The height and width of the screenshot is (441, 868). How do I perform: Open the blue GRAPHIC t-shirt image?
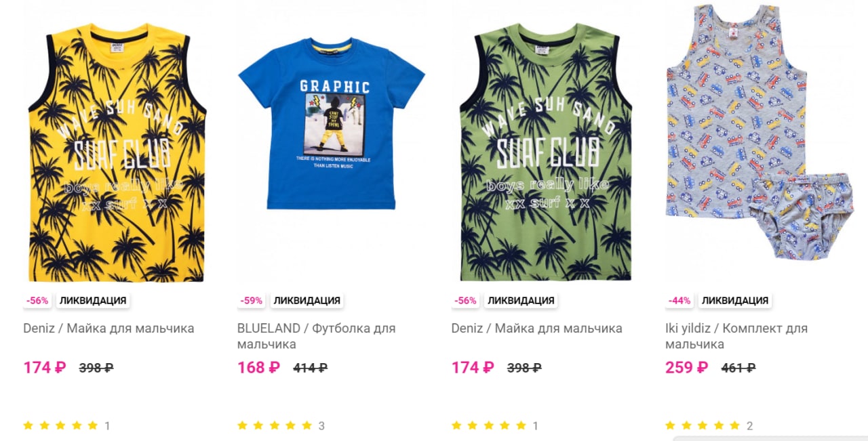331,123
